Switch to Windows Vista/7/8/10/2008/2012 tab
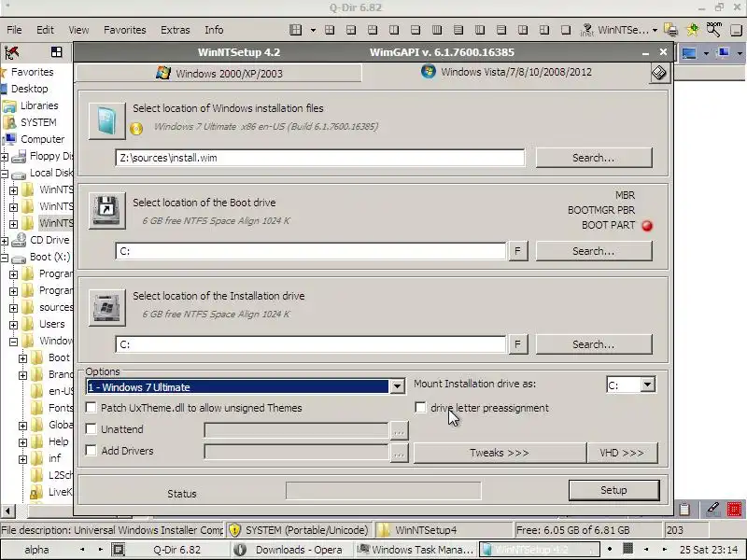The width and height of the screenshot is (747, 560). pyautogui.click(x=506, y=72)
